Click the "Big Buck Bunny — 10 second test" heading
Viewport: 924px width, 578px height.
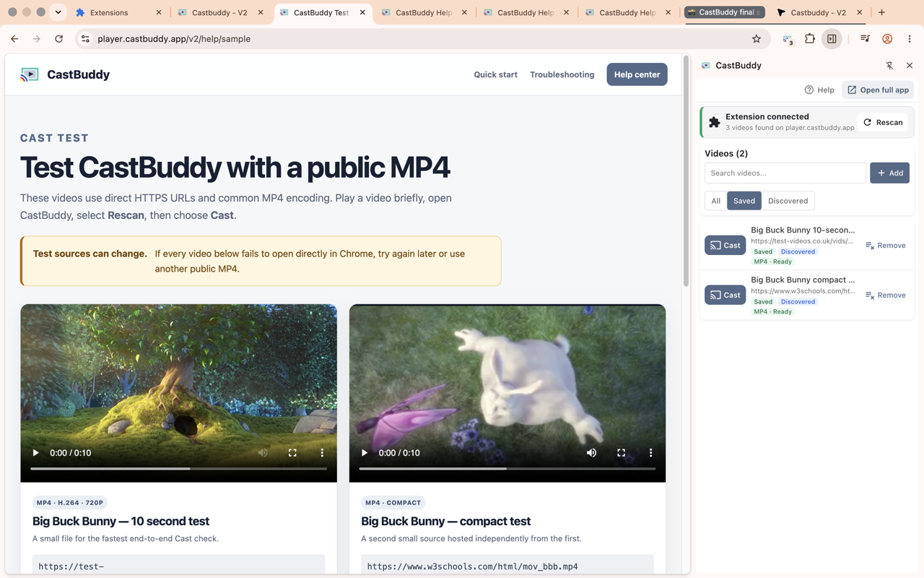(x=121, y=521)
